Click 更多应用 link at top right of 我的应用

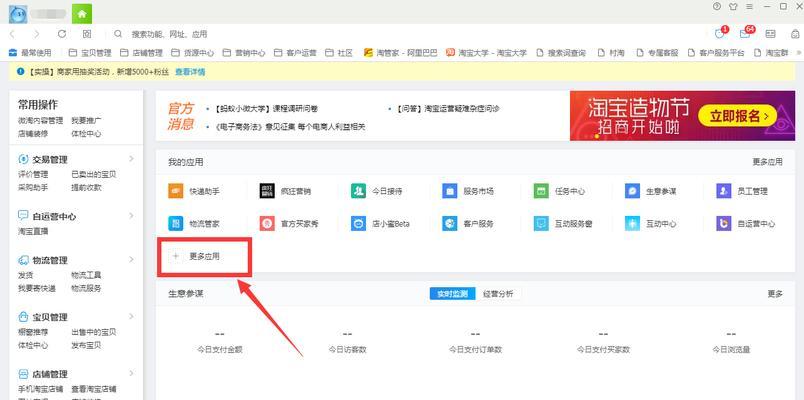pos(767,162)
